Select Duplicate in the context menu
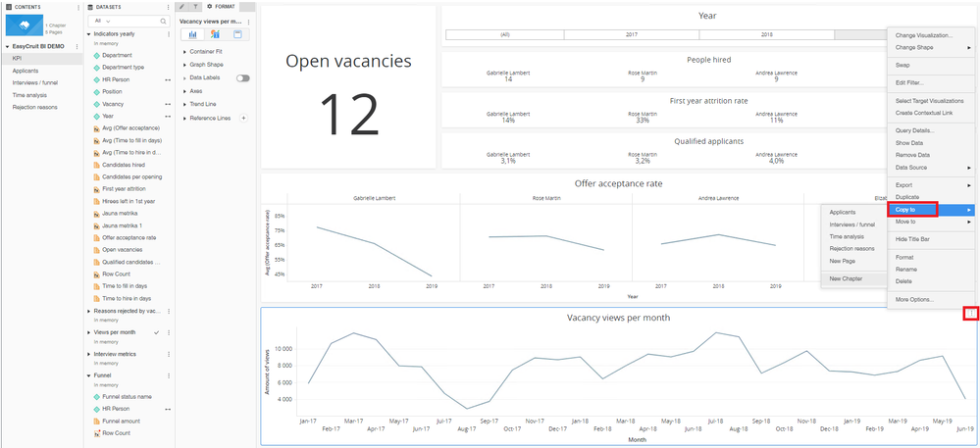980x448 pixels. tap(906, 197)
